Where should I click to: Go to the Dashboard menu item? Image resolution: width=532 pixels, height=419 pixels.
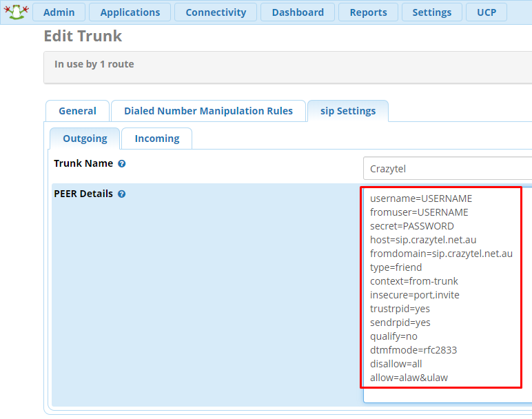click(298, 12)
